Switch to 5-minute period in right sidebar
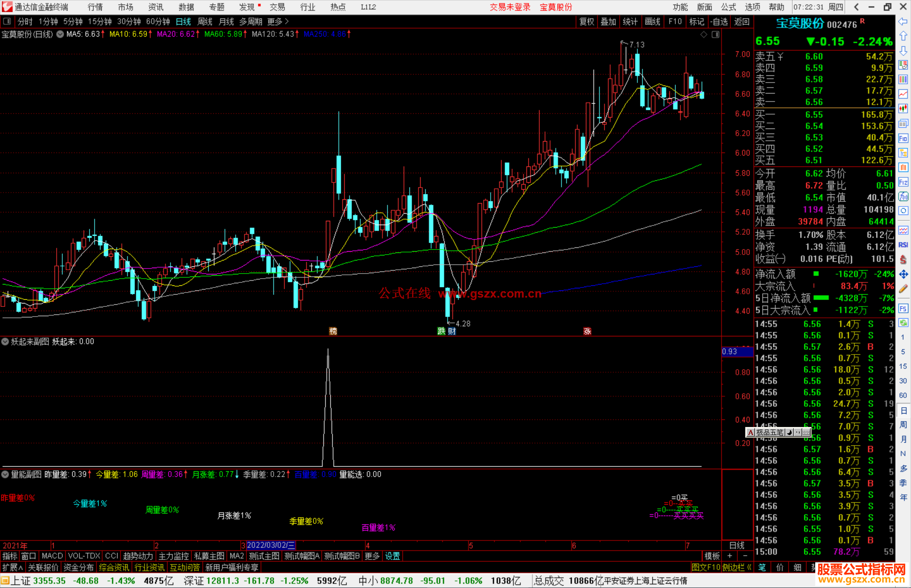Image resolution: width=911 pixels, height=588 pixels. [903, 352]
